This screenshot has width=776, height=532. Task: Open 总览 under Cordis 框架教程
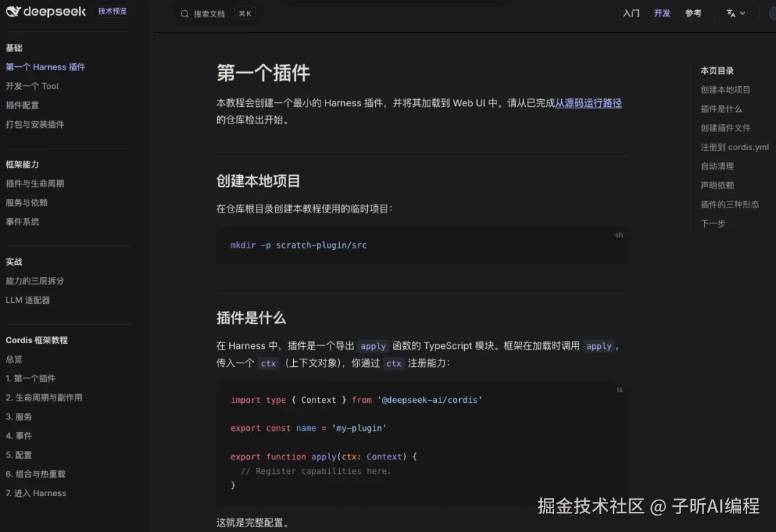pos(14,360)
